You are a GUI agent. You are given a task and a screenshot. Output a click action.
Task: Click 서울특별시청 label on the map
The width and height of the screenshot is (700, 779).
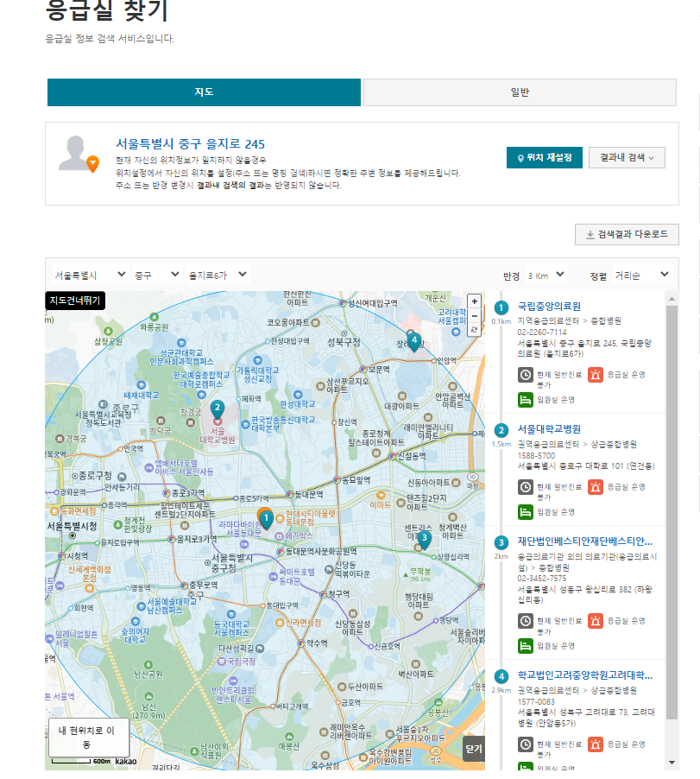coord(72,526)
